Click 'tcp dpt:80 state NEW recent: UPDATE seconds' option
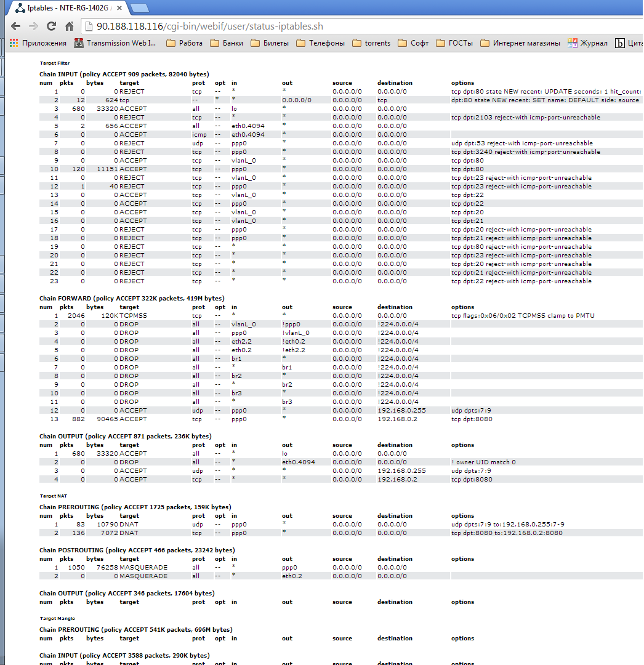The width and height of the screenshot is (644, 665). (546, 92)
